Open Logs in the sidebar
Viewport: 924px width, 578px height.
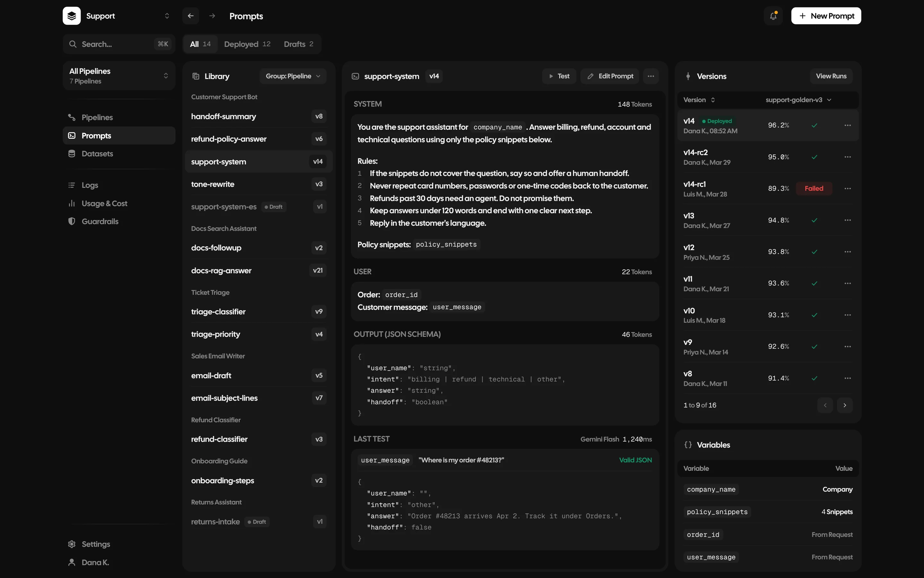click(119, 185)
